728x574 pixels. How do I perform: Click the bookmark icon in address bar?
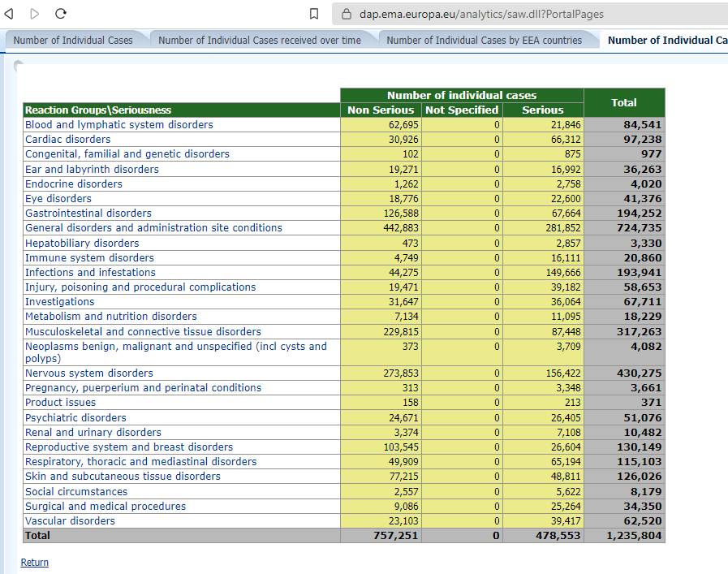314,14
